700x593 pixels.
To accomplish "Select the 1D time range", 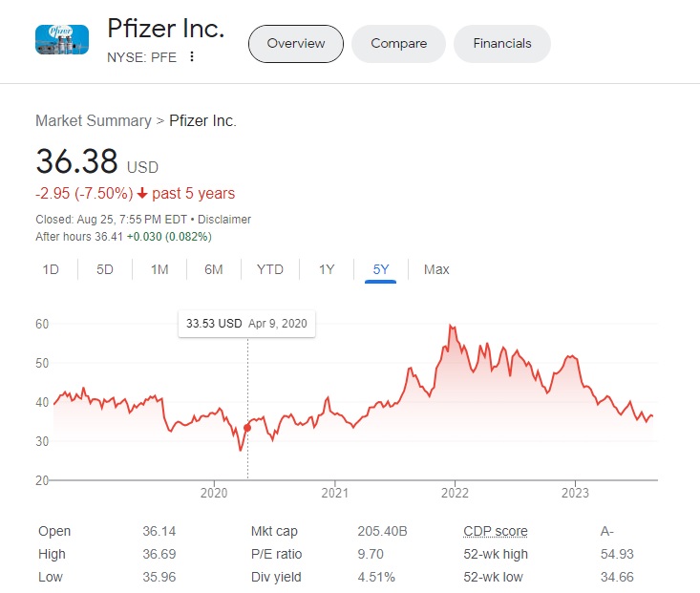I will point(51,269).
